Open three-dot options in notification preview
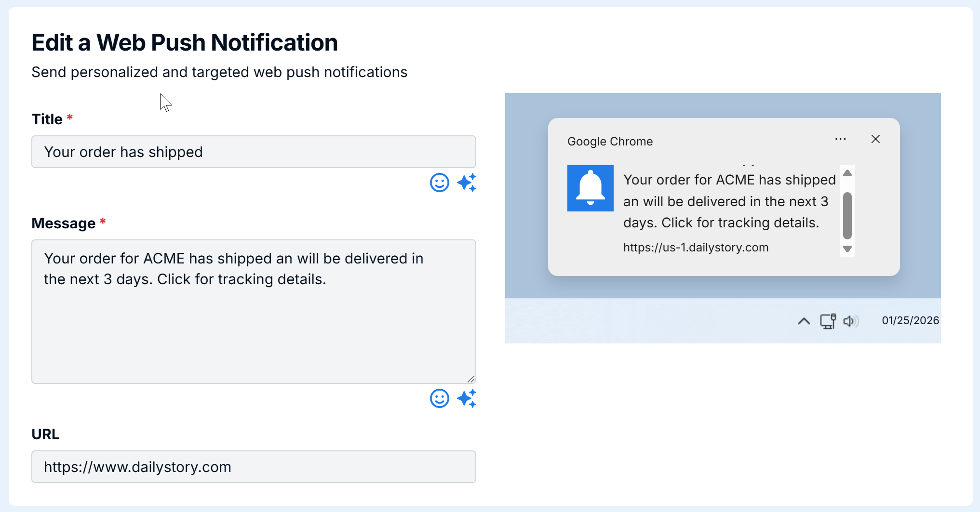Viewport: 980px width, 512px height. [x=840, y=139]
